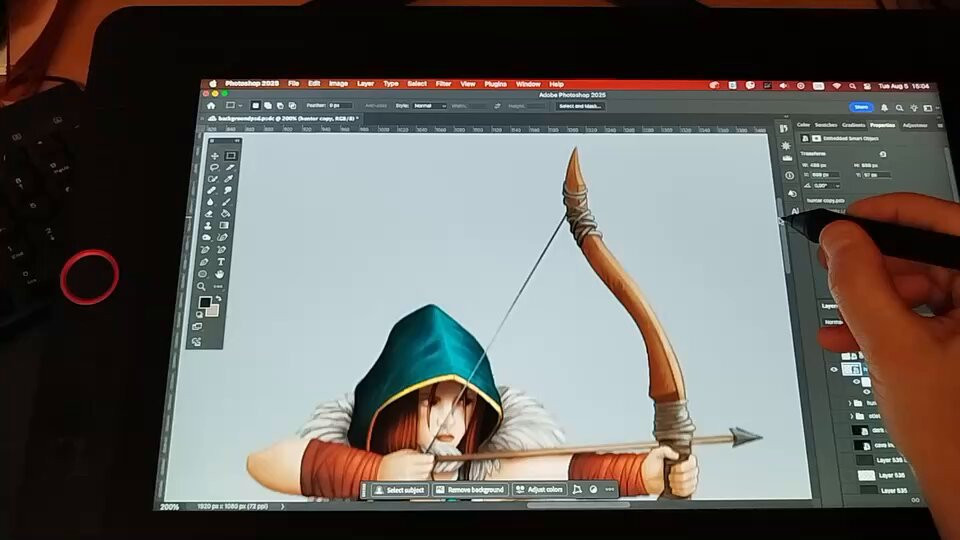Open the Wi-Fi menu bar icon

click(836, 86)
